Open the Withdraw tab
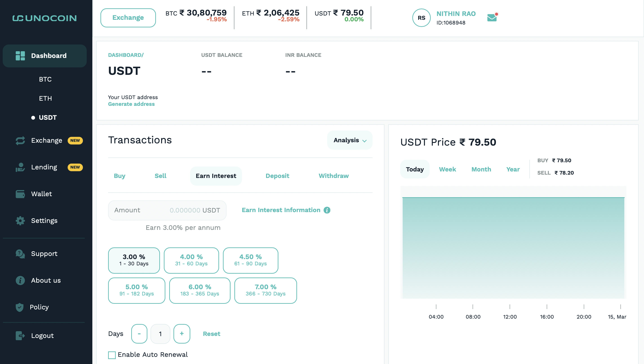 click(334, 176)
